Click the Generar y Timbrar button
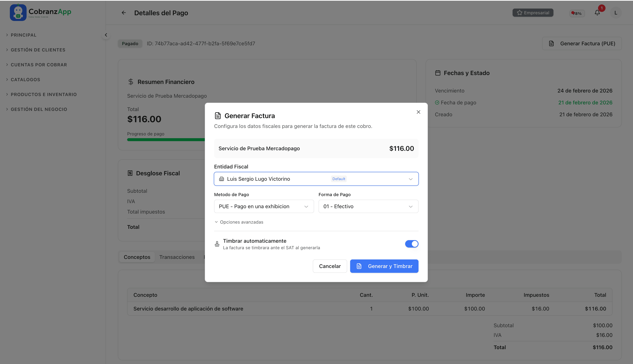The image size is (633, 364). pos(384,266)
